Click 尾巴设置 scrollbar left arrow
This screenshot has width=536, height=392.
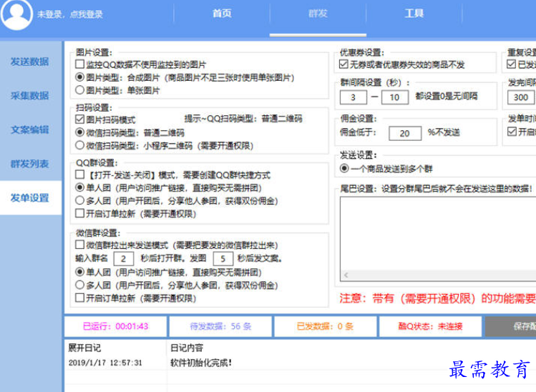coord(346,275)
